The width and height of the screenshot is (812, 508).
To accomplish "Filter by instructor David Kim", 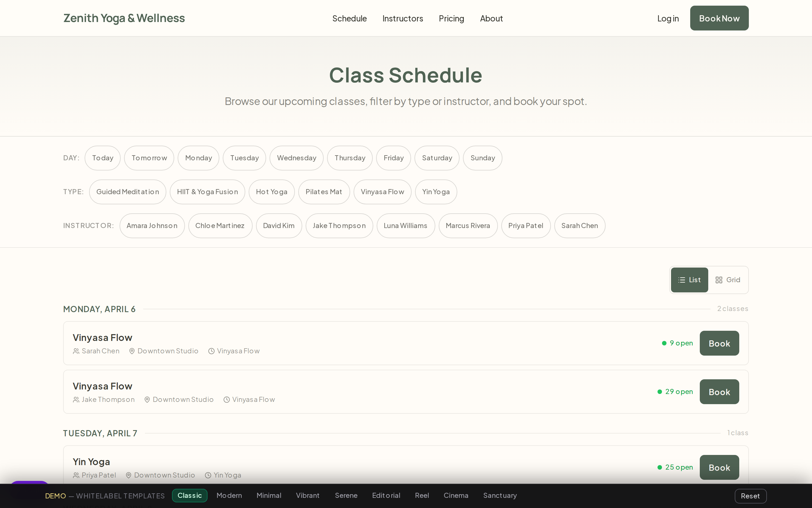I will pos(279,226).
